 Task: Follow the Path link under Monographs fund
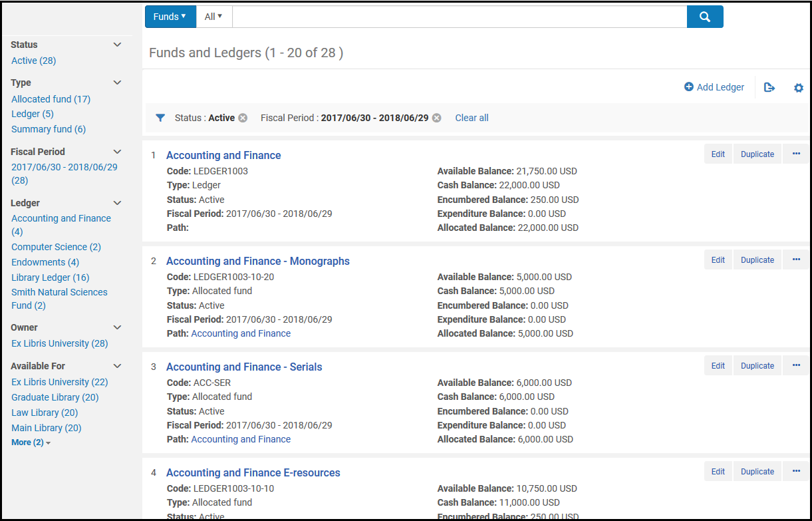[241, 333]
